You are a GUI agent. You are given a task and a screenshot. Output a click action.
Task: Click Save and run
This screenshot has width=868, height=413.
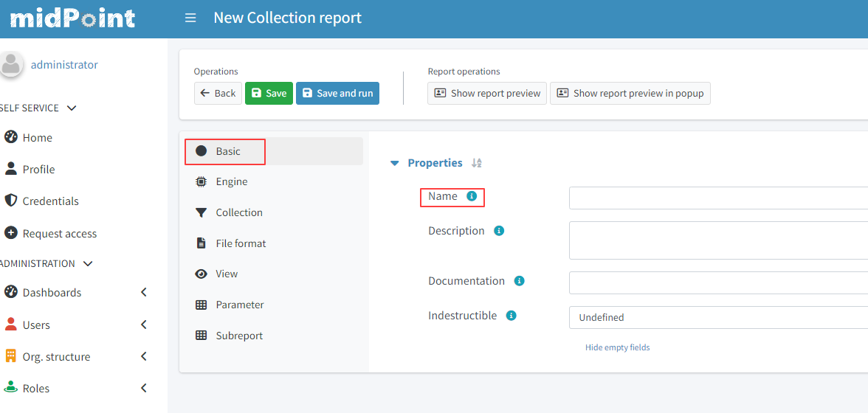coord(337,93)
